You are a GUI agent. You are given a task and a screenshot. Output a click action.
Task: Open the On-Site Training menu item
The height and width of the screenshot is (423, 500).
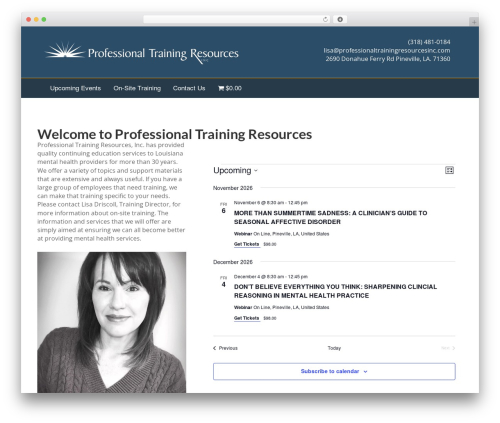point(137,88)
